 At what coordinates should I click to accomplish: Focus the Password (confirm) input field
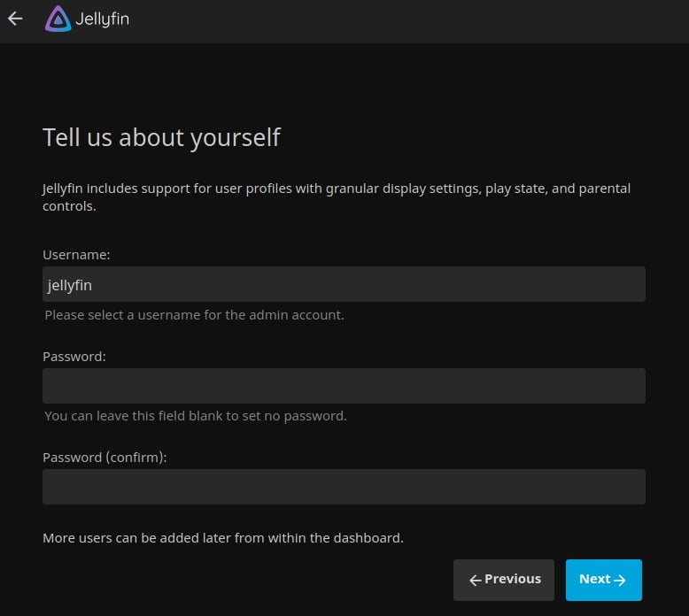pyautogui.click(x=344, y=487)
